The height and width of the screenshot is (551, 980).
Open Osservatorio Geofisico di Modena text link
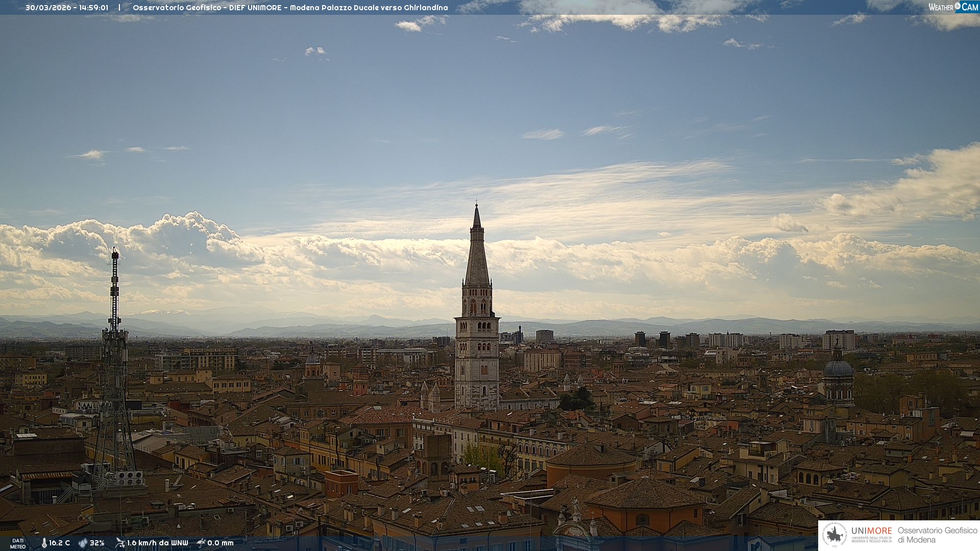point(937,535)
